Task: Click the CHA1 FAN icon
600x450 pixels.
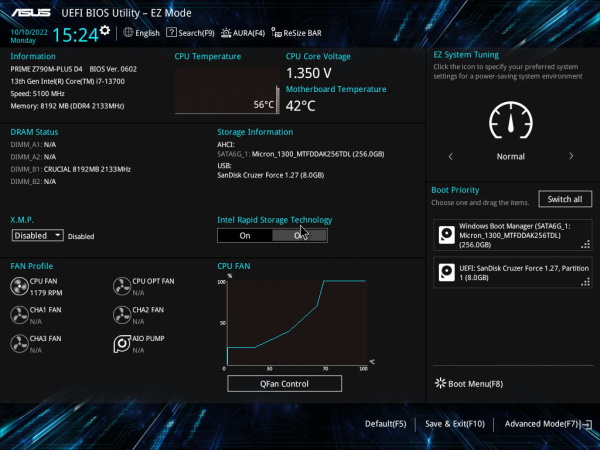Action: point(21,315)
